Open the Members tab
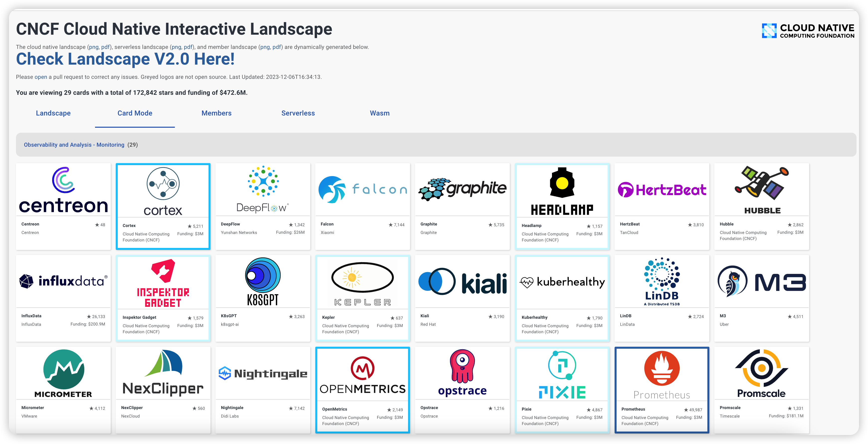 [216, 113]
